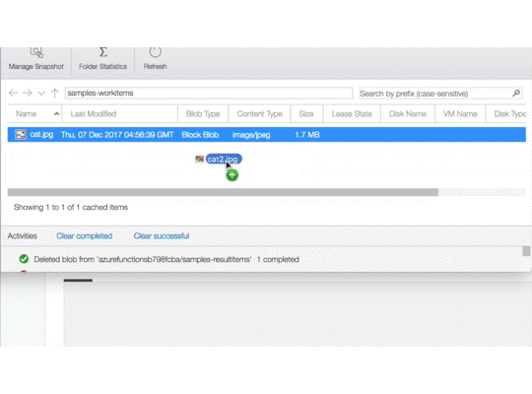Go back with the left arrow
This screenshot has height=394, width=532.
point(13,93)
